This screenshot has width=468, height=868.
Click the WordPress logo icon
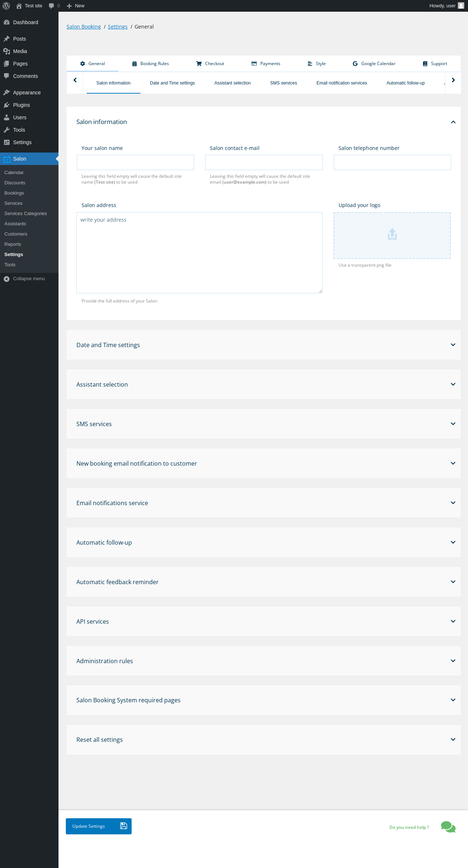pyautogui.click(x=6, y=6)
